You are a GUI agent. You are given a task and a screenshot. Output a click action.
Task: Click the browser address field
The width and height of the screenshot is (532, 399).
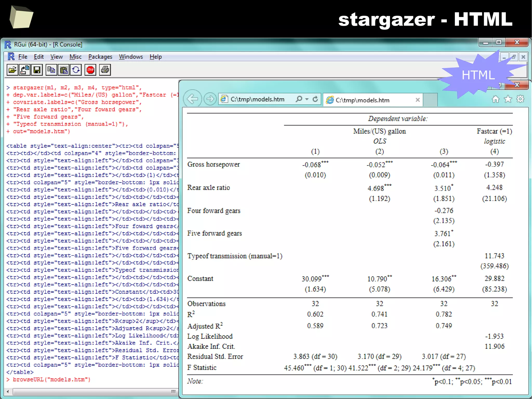270,99
